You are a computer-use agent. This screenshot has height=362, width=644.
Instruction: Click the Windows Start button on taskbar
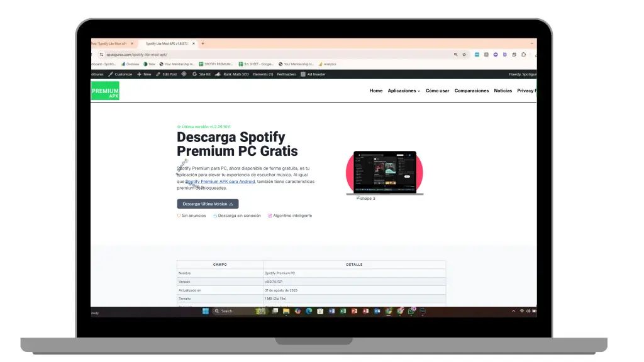point(205,311)
